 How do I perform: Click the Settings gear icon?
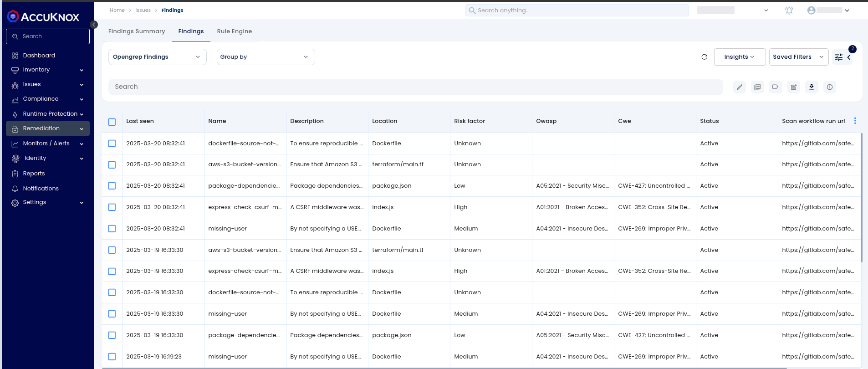(x=15, y=203)
